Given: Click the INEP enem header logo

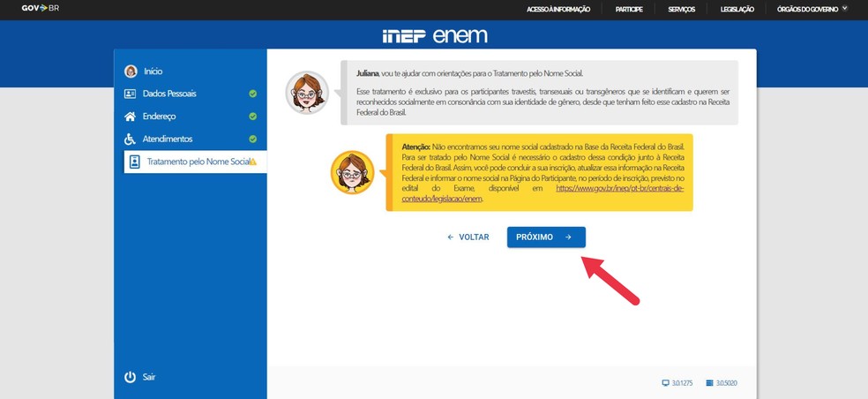Looking at the screenshot, I should (435, 36).
